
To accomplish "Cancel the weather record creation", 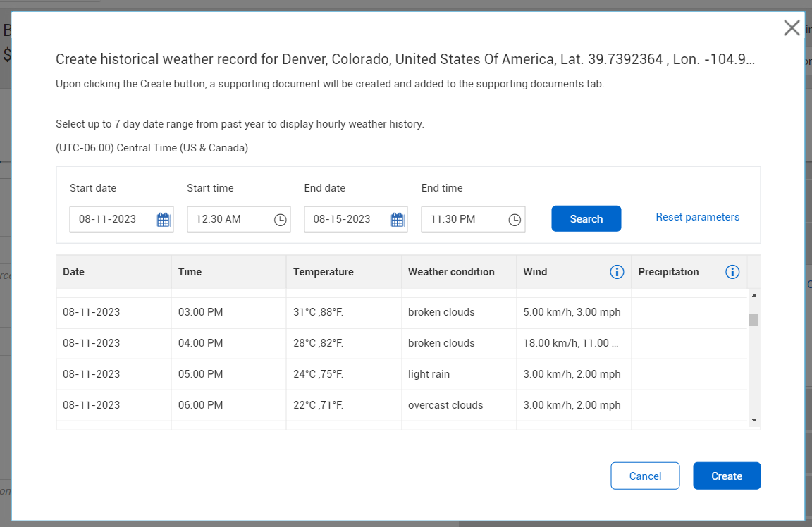I will [645, 476].
